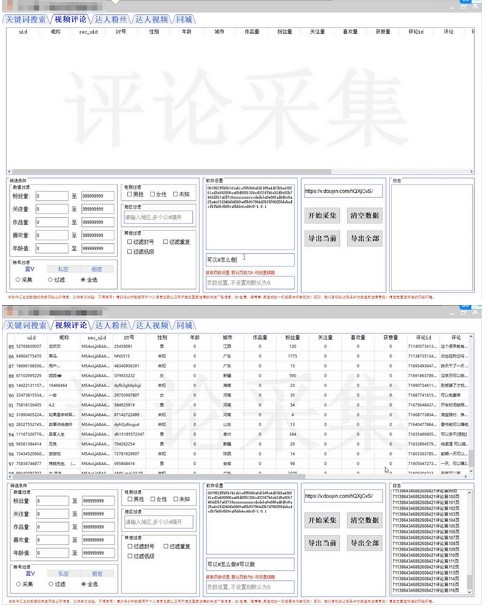Click scroll-up arrow of lower table scrollbar
Viewport: 488px width, 611px height.
[x=471, y=336]
